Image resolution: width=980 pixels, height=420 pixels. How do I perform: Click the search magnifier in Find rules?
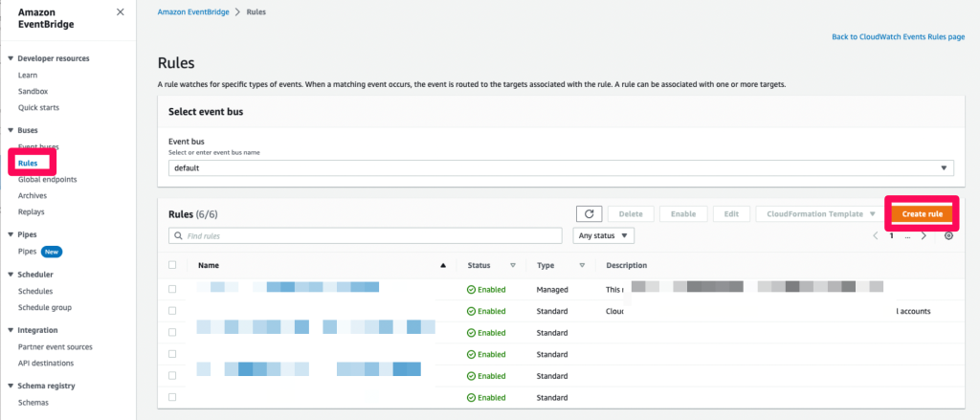(179, 236)
